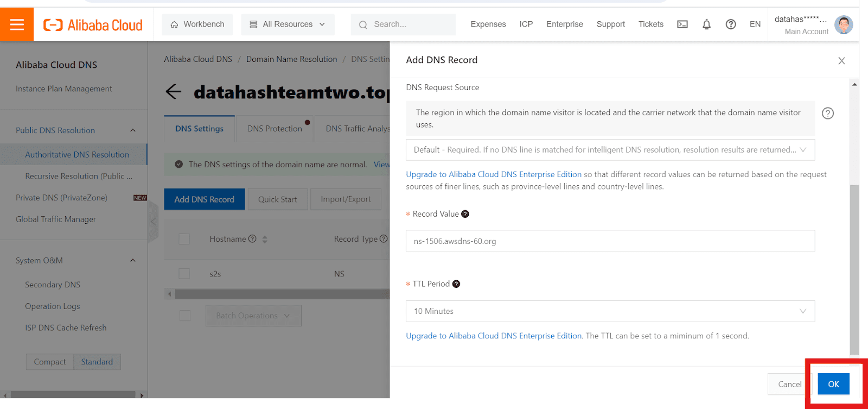This screenshot has width=868, height=409.
Task: Open the DNS Request Source dropdown
Action: pyautogui.click(x=610, y=150)
